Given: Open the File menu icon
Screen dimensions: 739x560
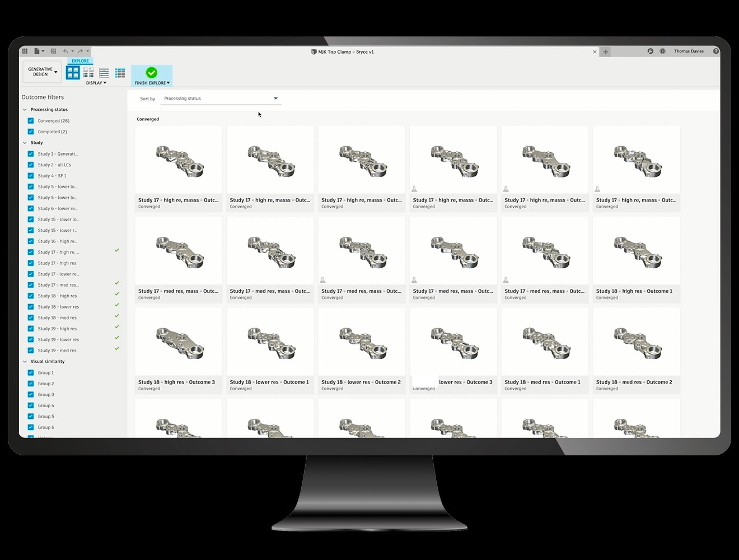Looking at the screenshot, I should (x=37, y=50).
